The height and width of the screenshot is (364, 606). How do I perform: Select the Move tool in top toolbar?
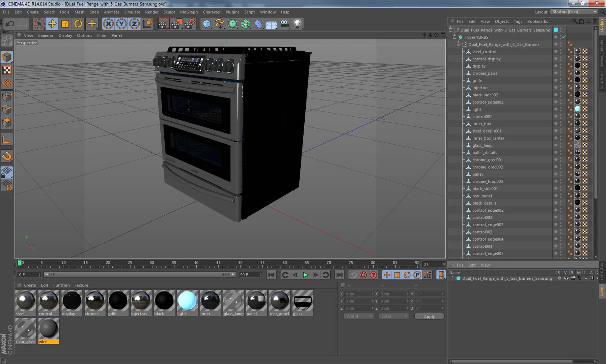point(52,24)
